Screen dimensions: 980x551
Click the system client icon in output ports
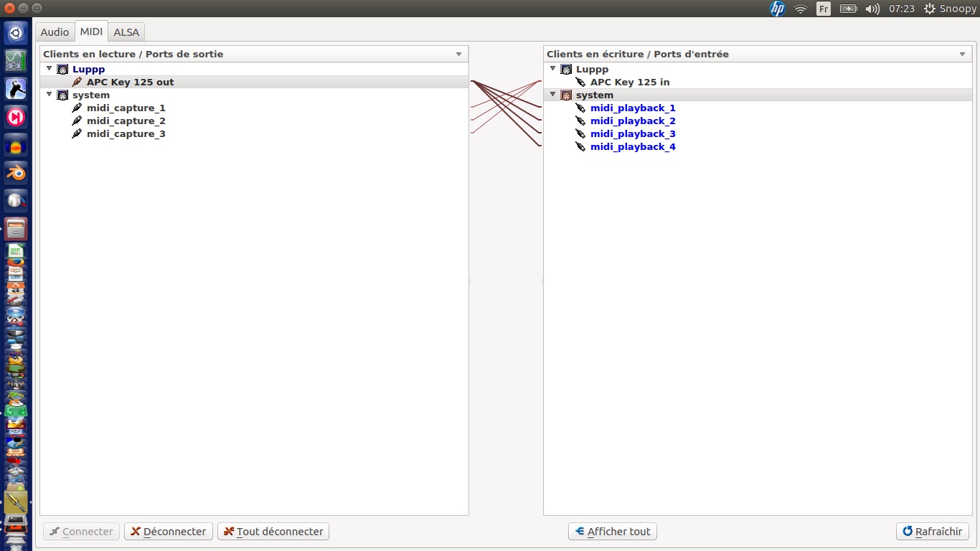[x=62, y=95]
